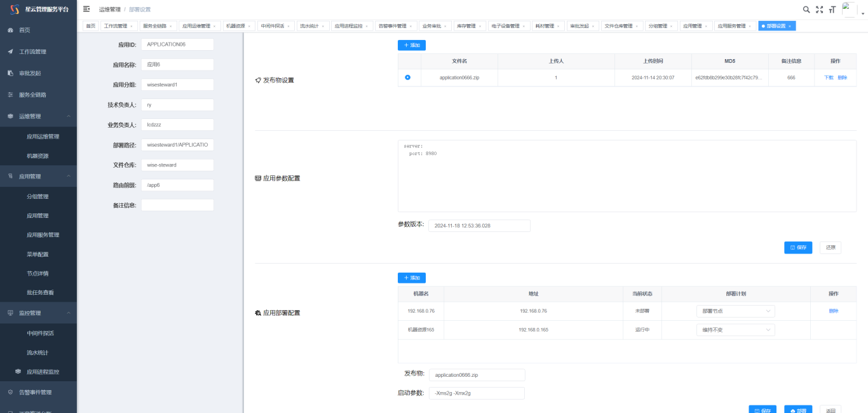Click the 首页 dashboard icon in sidebar
The height and width of the screenshot is (413, 868).
pos(10,30)
